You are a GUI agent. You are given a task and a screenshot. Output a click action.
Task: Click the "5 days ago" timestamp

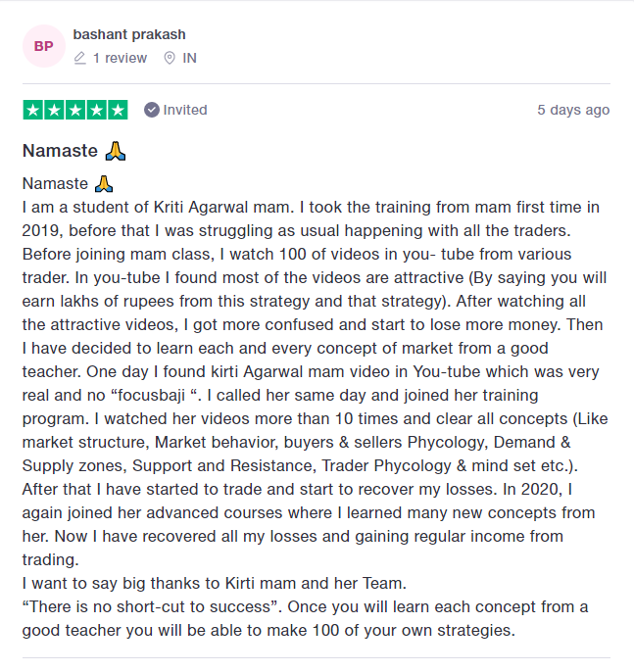coord(573,110)
